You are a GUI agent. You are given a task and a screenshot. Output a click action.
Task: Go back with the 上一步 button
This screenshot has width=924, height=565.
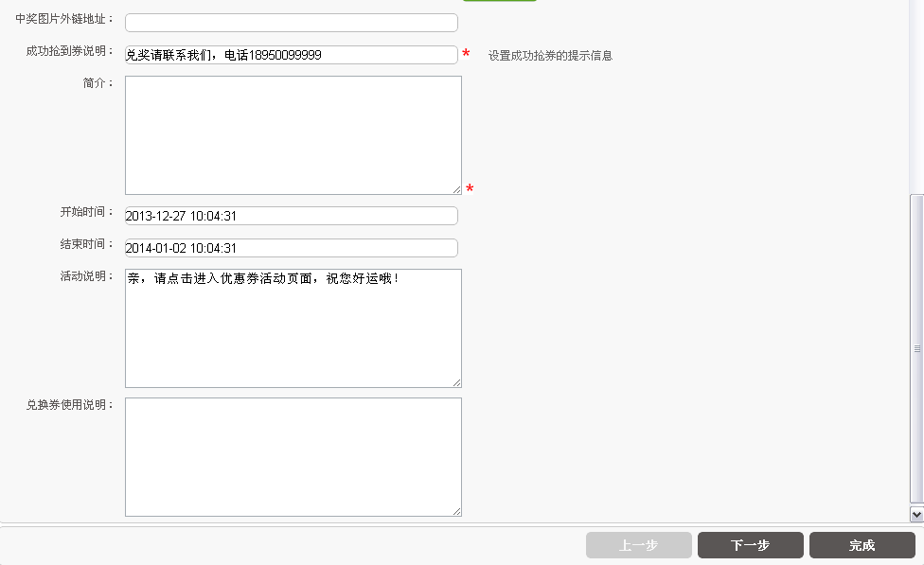(639, 545)
